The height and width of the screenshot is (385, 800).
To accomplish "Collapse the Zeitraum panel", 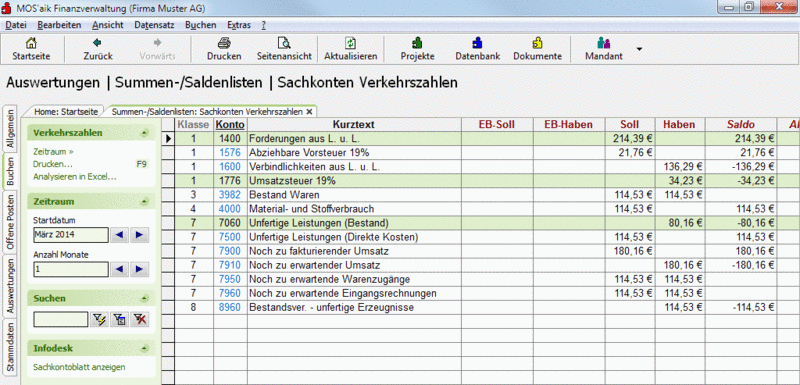I will click(x=145, y=202).
